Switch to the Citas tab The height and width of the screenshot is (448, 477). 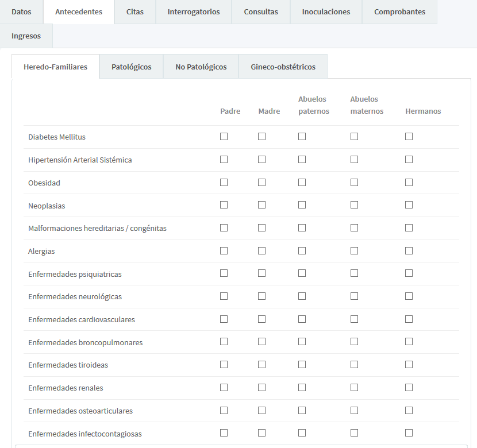point(135,12)
